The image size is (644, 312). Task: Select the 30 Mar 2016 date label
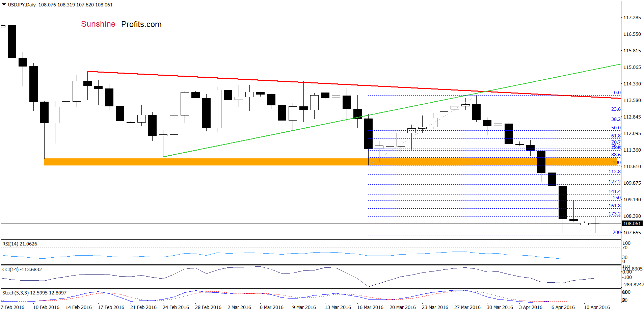500,307
